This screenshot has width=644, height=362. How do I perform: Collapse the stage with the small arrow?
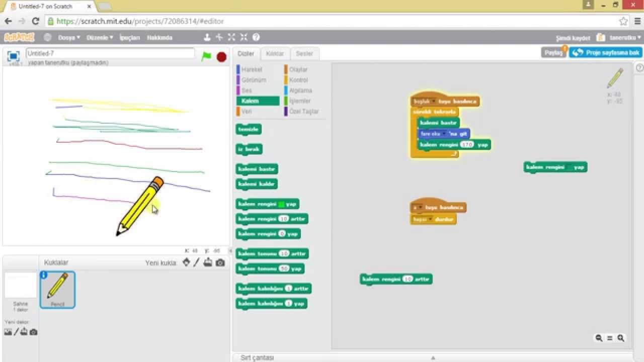click(230, 250)
